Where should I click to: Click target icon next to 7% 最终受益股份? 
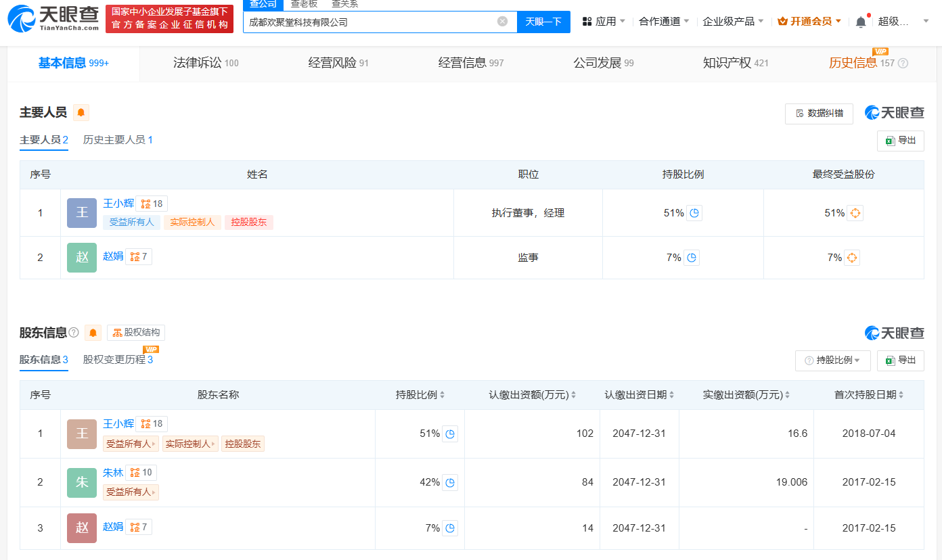pos(852,258)
